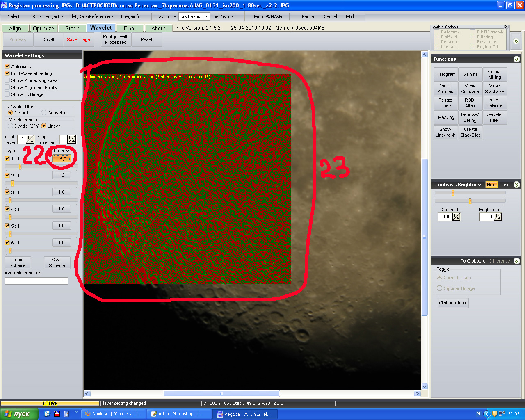Switch to the Stack tab

[x=72, y=28]
